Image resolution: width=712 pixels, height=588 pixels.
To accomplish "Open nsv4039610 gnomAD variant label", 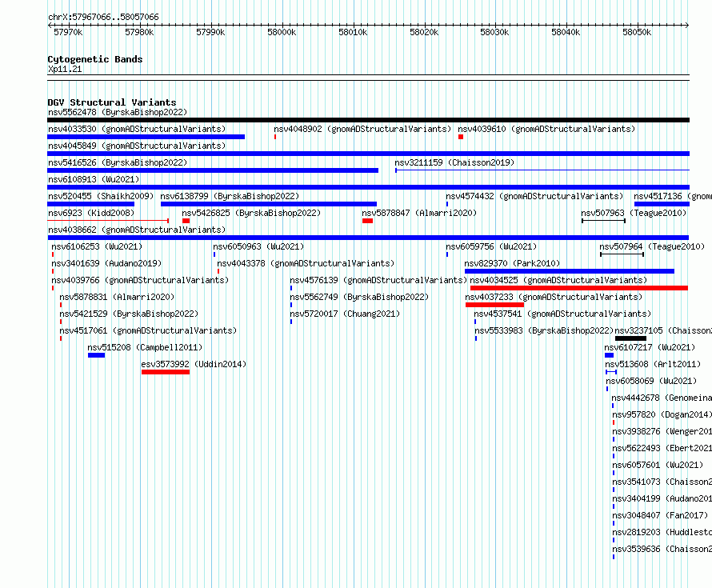I will 546,129.
